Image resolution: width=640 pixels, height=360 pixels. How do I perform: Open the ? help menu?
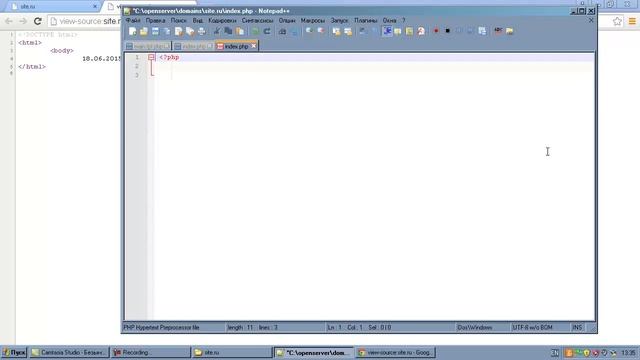point(403,20)
